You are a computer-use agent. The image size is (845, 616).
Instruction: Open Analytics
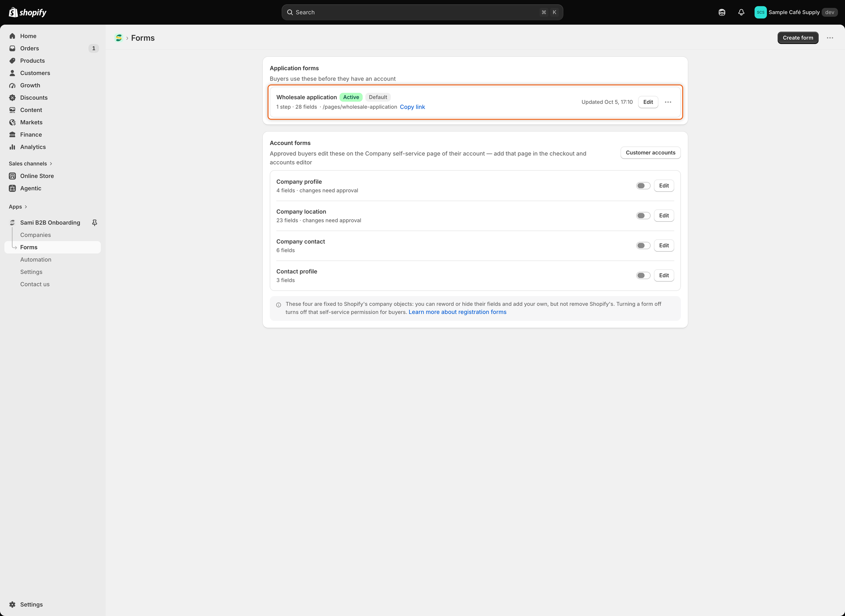(52, 146)
